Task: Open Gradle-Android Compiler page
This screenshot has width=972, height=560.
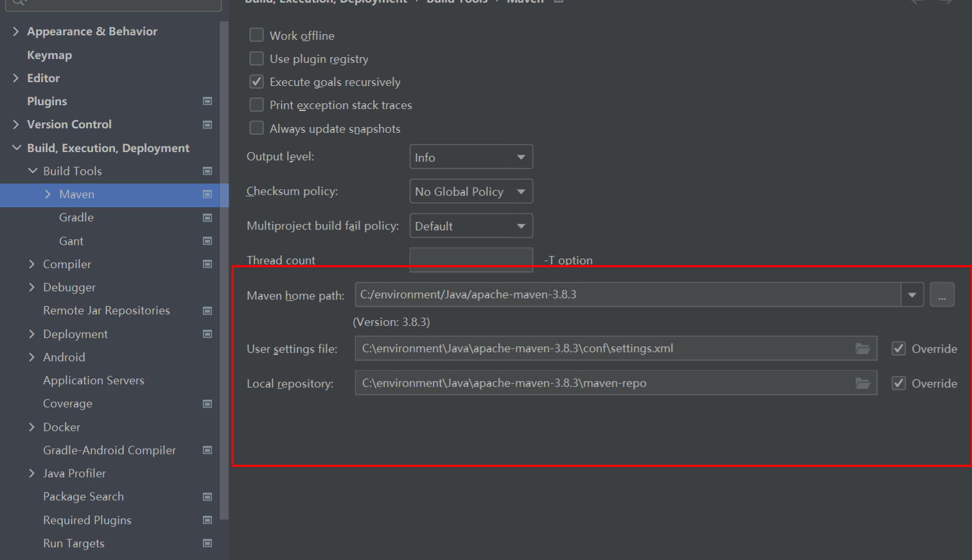Action: (109, 450)
